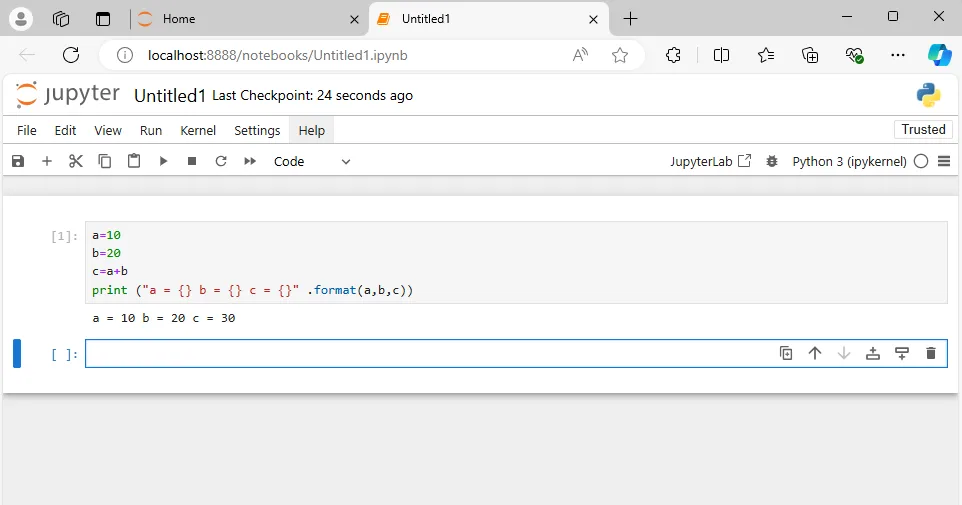
Task: Restart the kernel with the circular arrow icon
Action: click(221, 161)
